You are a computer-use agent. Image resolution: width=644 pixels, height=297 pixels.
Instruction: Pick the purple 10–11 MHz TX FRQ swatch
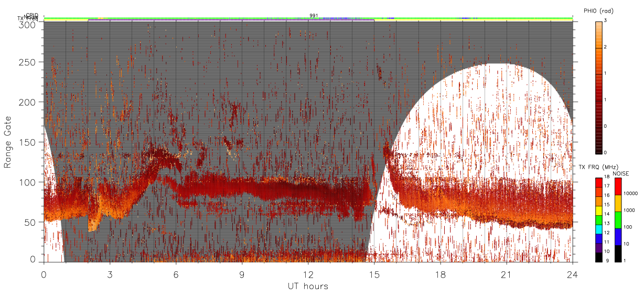pos(598,248)
